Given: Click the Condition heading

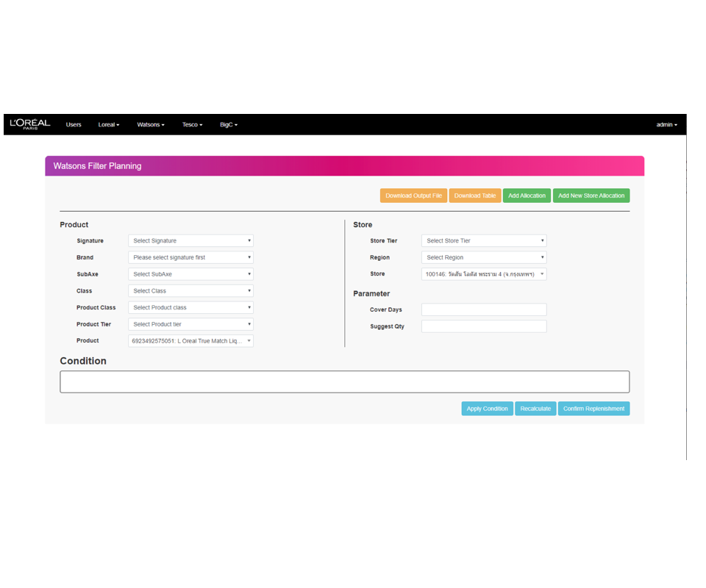Looking at the screenshot, I should [83, 361].
